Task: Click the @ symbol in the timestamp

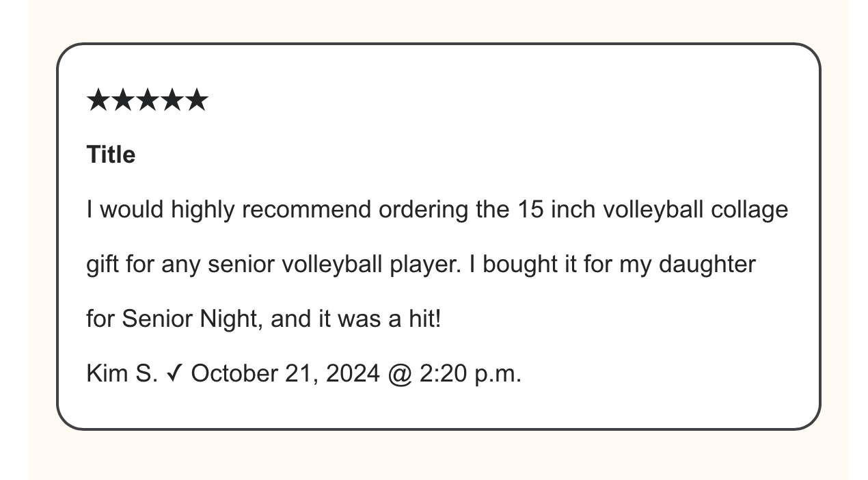Action: click(400, 373)
